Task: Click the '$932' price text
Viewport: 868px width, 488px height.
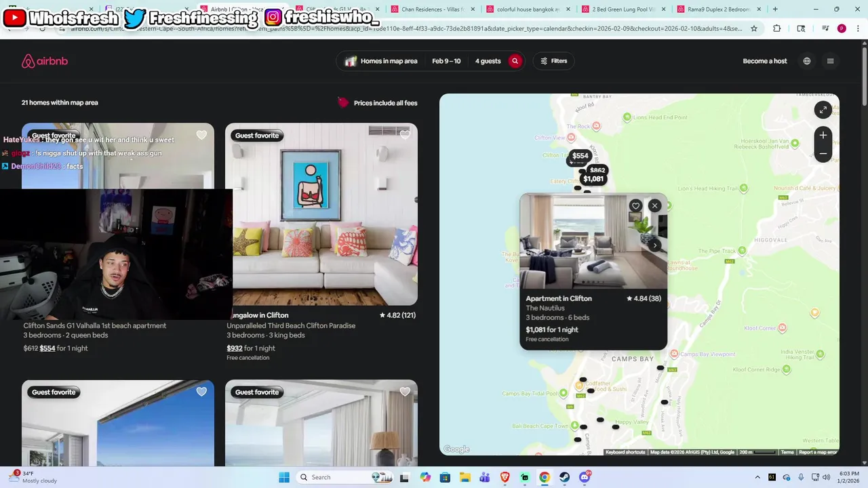Action: coord(235,348)
